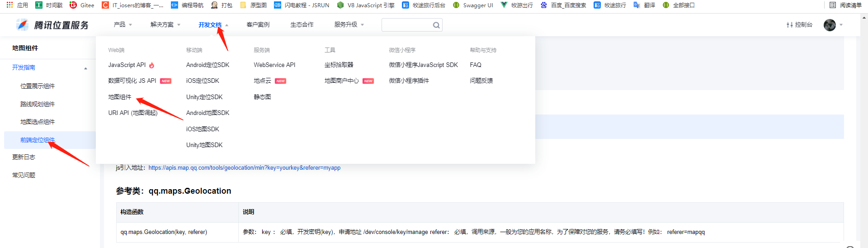Open the IT_iosers的博客 bookmark
Viewport: 868px width, 248px height.
point(133,5)
